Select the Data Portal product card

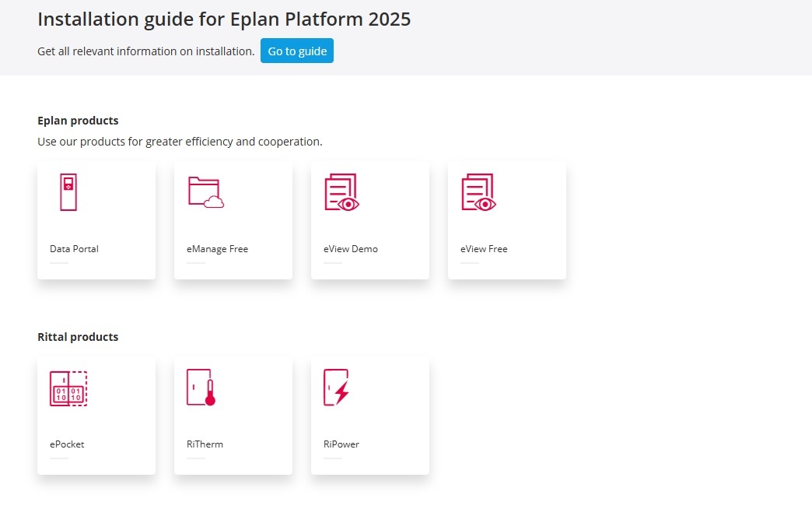pos(96,219)
